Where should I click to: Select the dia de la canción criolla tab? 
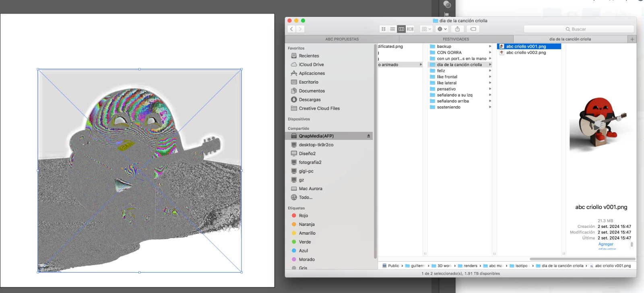570,39
